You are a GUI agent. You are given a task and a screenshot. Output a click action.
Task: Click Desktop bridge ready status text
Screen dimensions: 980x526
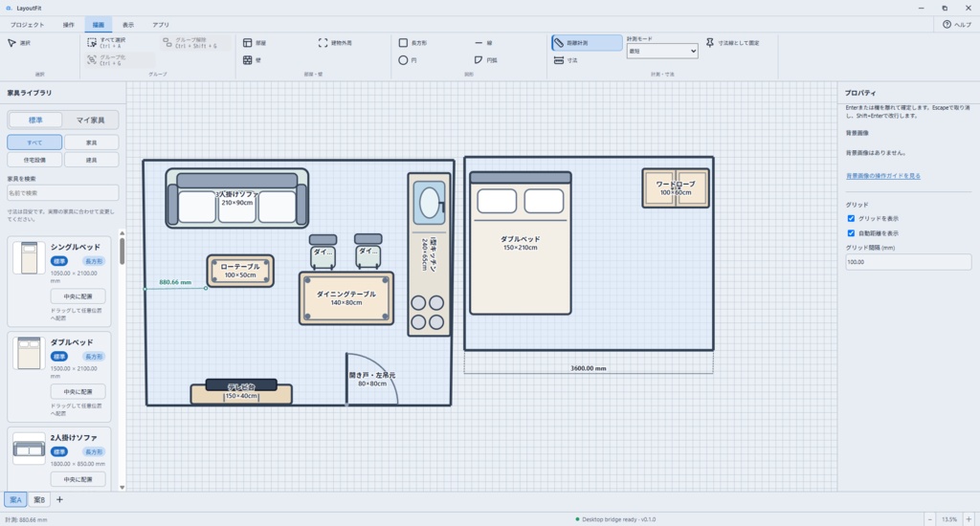619,519
